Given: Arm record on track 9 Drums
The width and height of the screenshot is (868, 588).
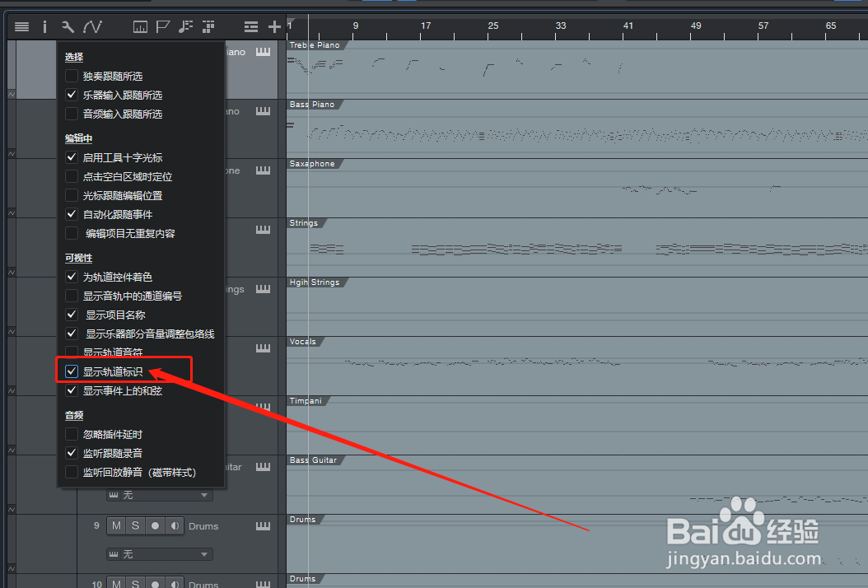Looking at the screenshot, I should (155, 526).
